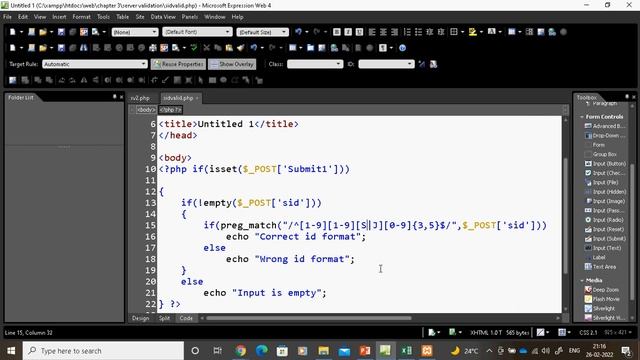The height and width of the screenshot is (360, 640).
Task: Open the Data View menu
Action: coord(163,17)
